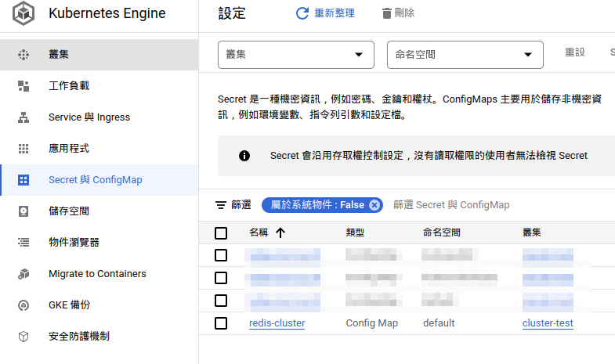
Task: Click the 設定 page heading
Action: coord(232,13)
